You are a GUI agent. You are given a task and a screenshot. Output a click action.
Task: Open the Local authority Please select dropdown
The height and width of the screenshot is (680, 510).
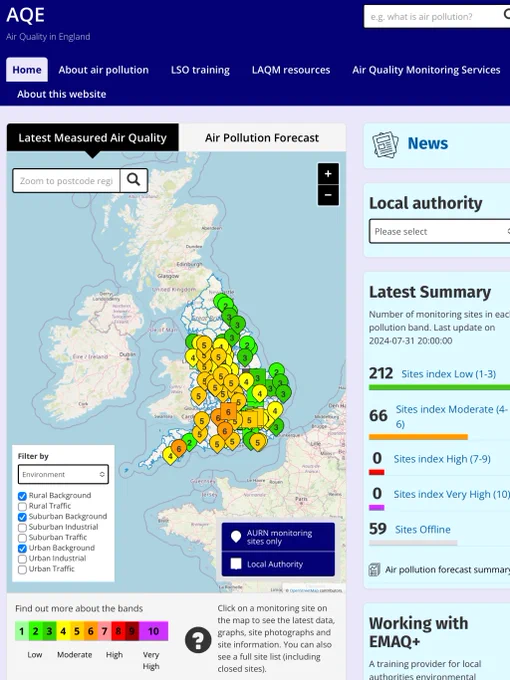click(x=439, y=231)
